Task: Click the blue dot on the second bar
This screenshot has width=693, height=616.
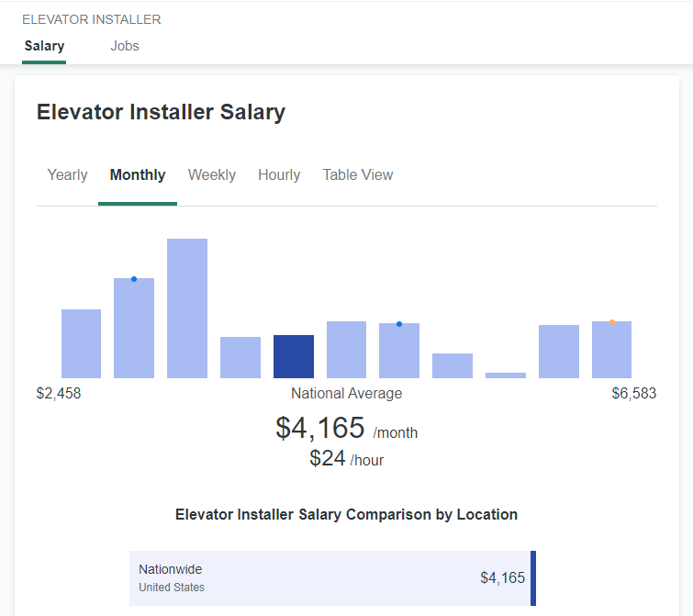Action: 134,279
